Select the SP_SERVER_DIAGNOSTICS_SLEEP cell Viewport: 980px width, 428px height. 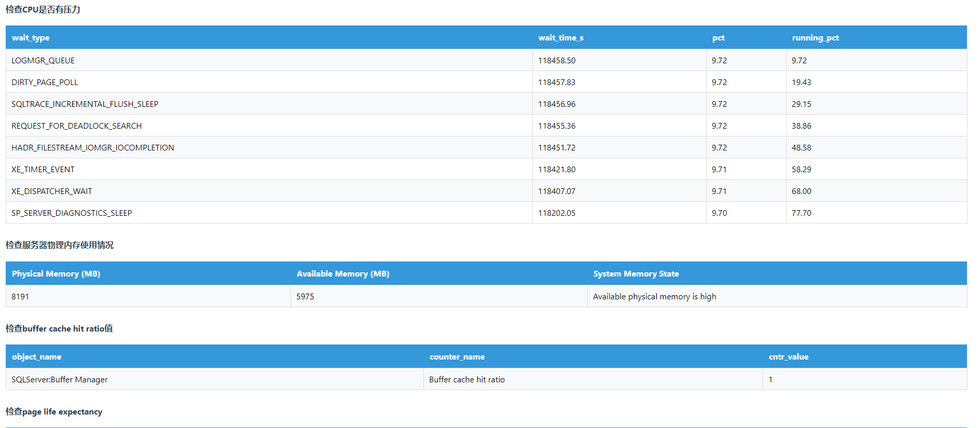click(x=269, y=213)
